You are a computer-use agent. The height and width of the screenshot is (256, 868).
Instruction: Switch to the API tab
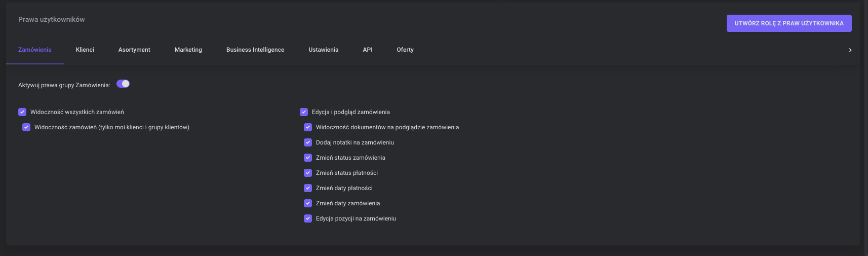coord(368,50)
